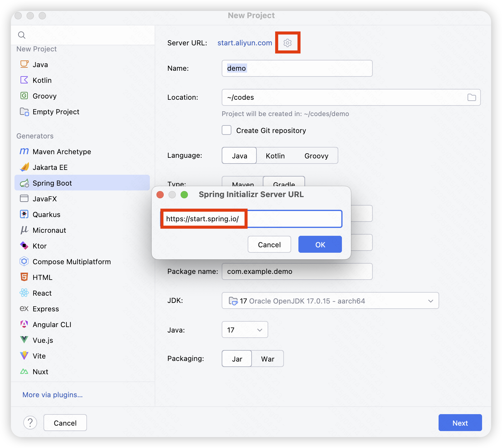Choose Maven as the build type
The height and width of the screenshot is (448, 502).
coord(243,182)
